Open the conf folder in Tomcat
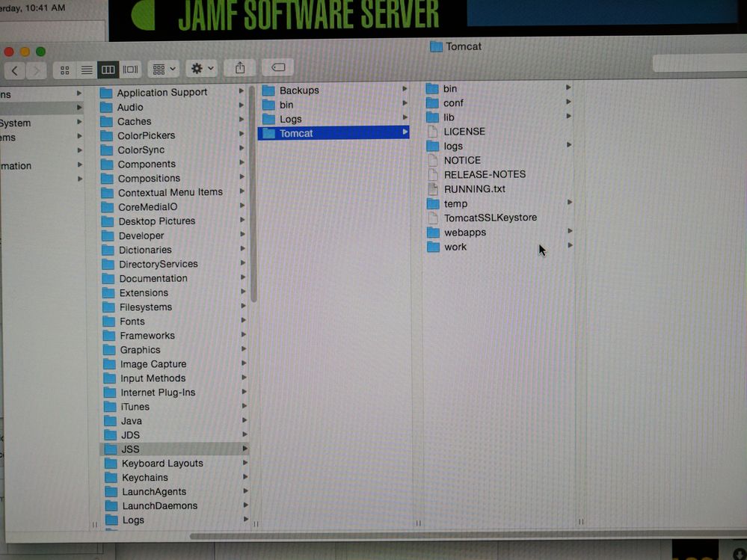 pos(453,103)
